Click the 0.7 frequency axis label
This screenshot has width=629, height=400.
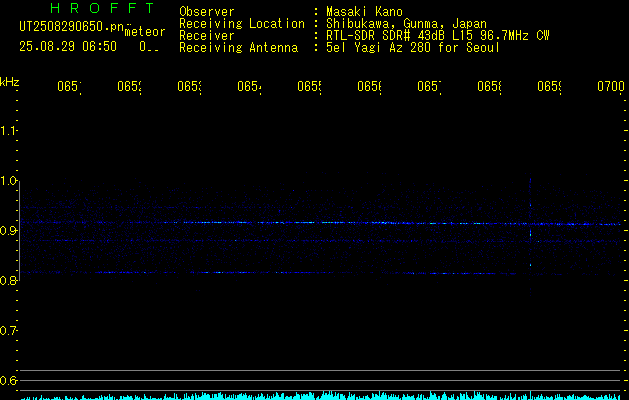[x=8, y=330]
